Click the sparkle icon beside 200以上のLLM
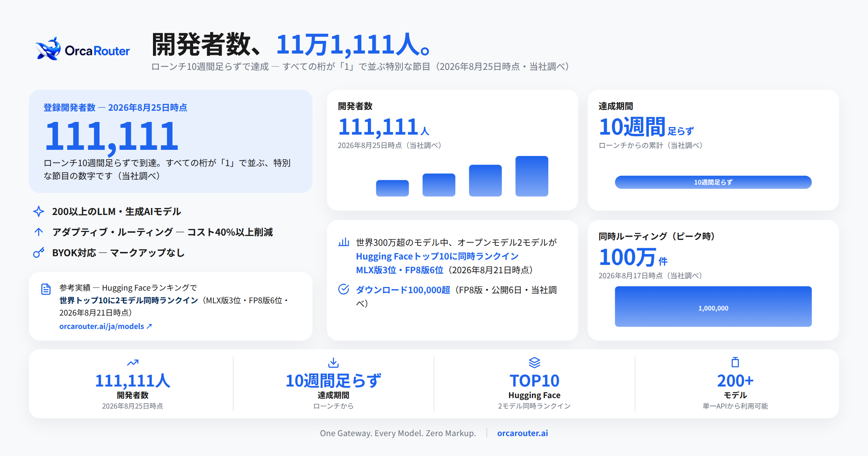This screenshot has width=868, height=456. coord(39,211)
